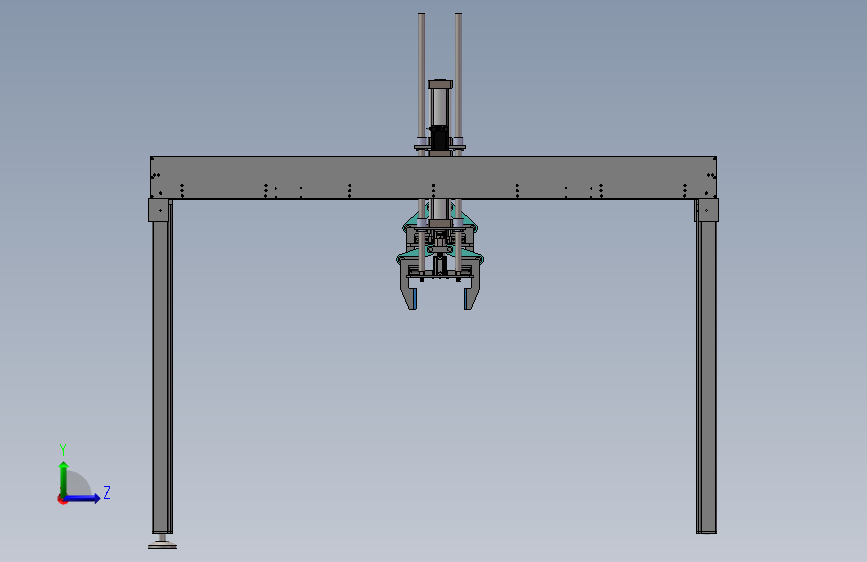Screen dimensions: 867x562
Task: Select the leveling foot under the left leg
Action: pyautogui.click(x=163, y=543)
